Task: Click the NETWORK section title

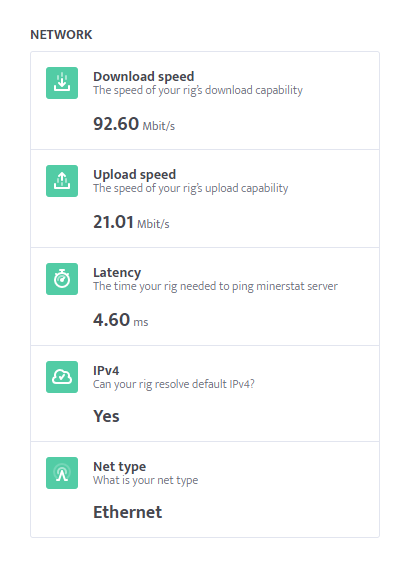Action: 61,35
